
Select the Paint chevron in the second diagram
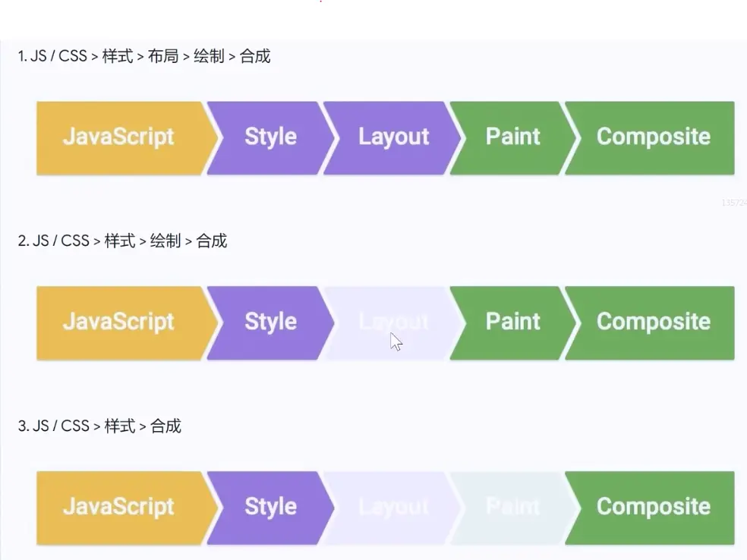click(512, 322)
